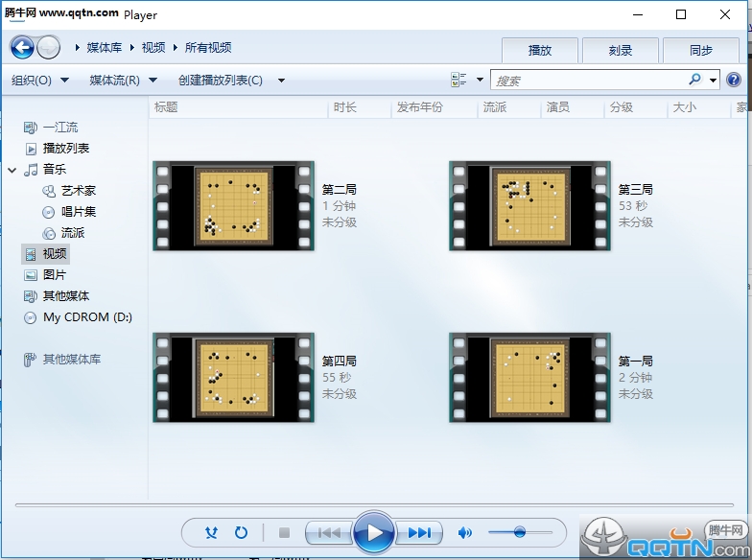This screenshot has width=752, height=560.
Task: Open the 组织(O) dropdown menu
Action: click(39, 81)
